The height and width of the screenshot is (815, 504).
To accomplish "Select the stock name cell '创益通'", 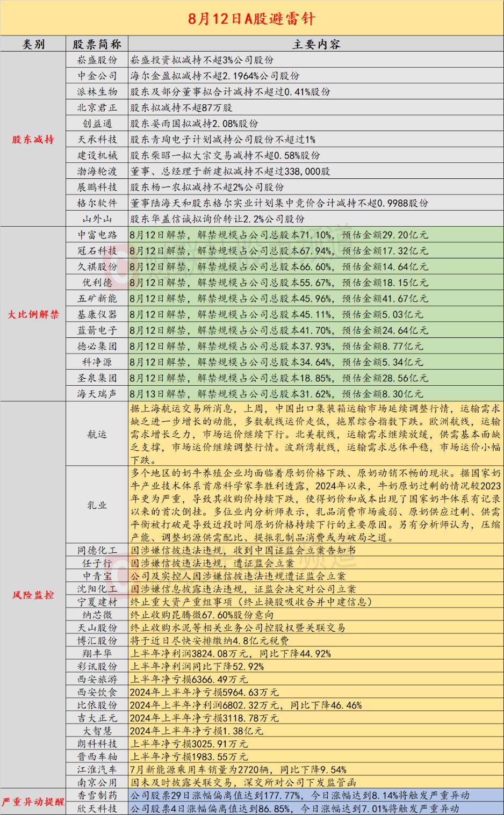I will 97,124.
